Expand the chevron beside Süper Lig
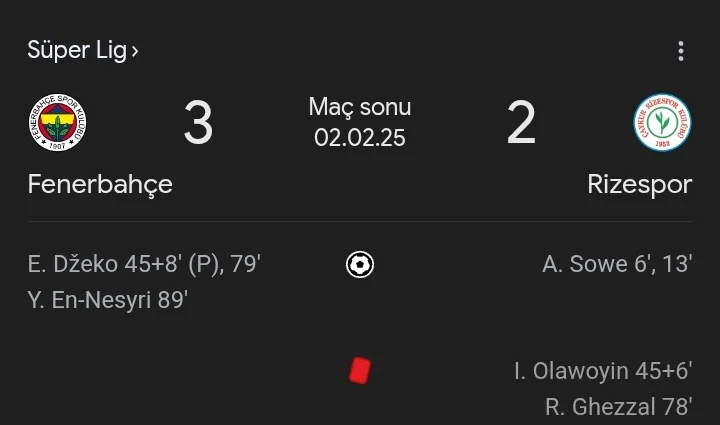720x425 pixels. pos(135,51)
